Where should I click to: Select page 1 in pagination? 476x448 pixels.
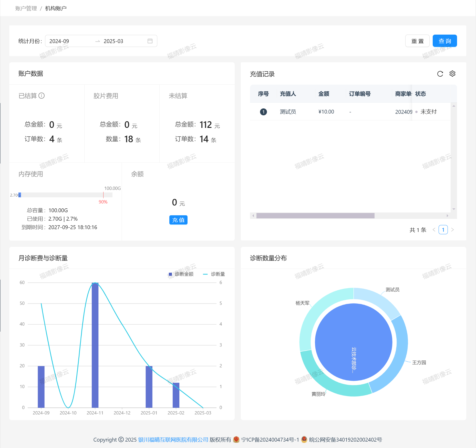443,230
